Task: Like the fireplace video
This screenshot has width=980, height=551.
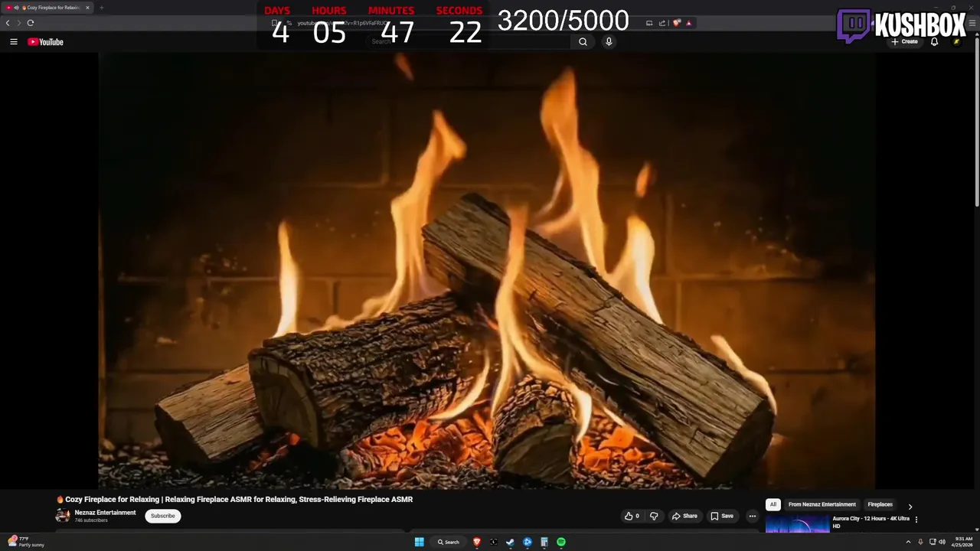Action: [632, 516]
